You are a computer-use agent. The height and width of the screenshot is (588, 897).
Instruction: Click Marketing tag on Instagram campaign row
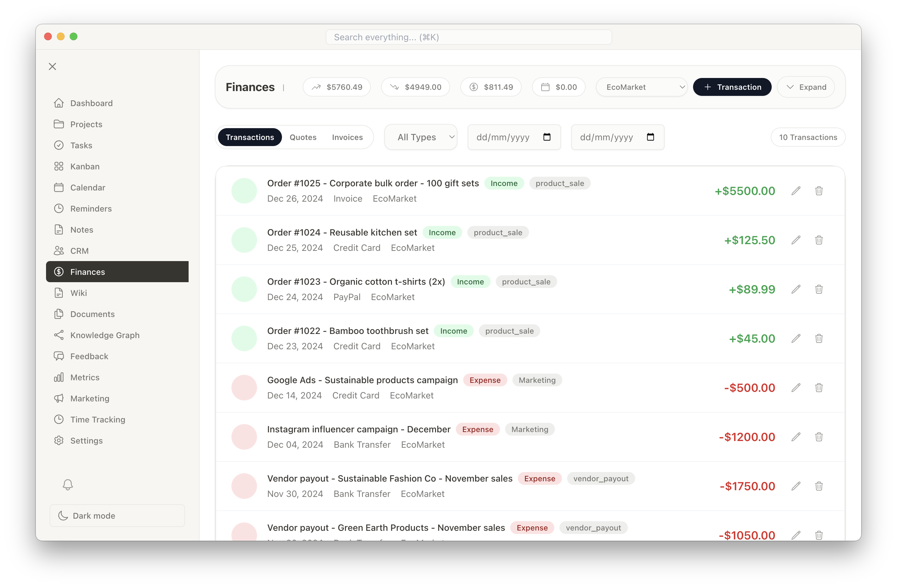pyautogui.click(x=529, y=429)
